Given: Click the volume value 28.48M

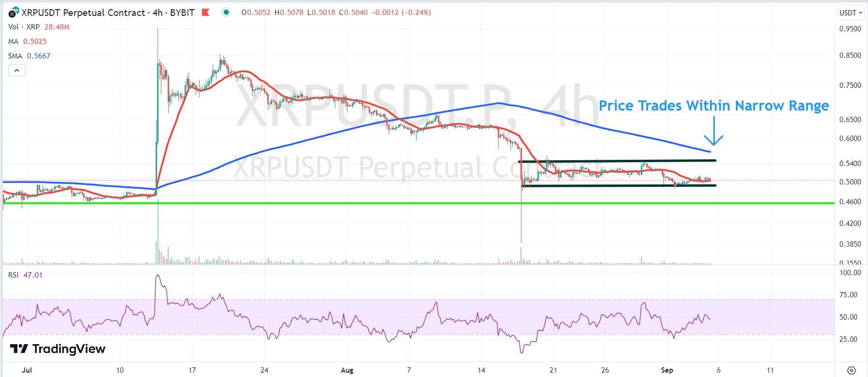Looking at the screenshot, I should coord(57,27).
